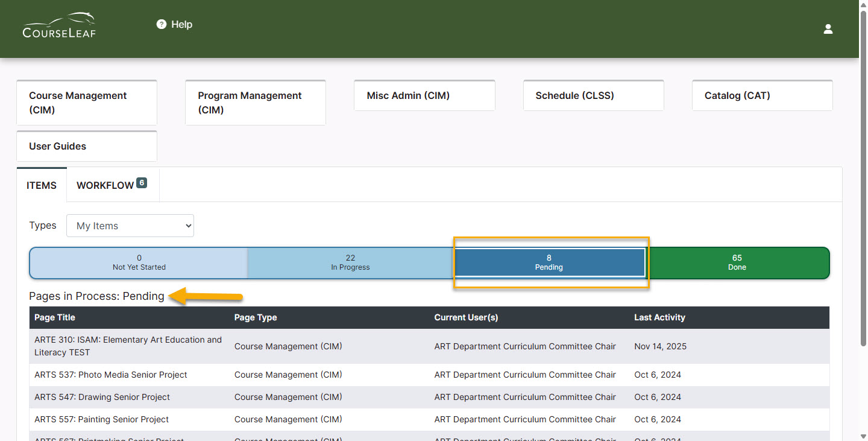Open the Schedule (CLSS) section

(593, 95)
